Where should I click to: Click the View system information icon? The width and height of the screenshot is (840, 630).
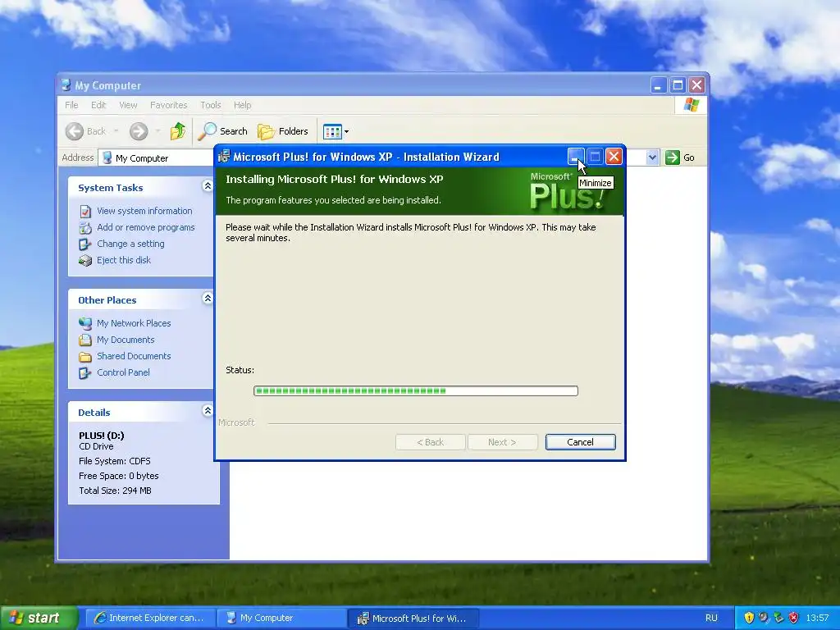point(85,211)
